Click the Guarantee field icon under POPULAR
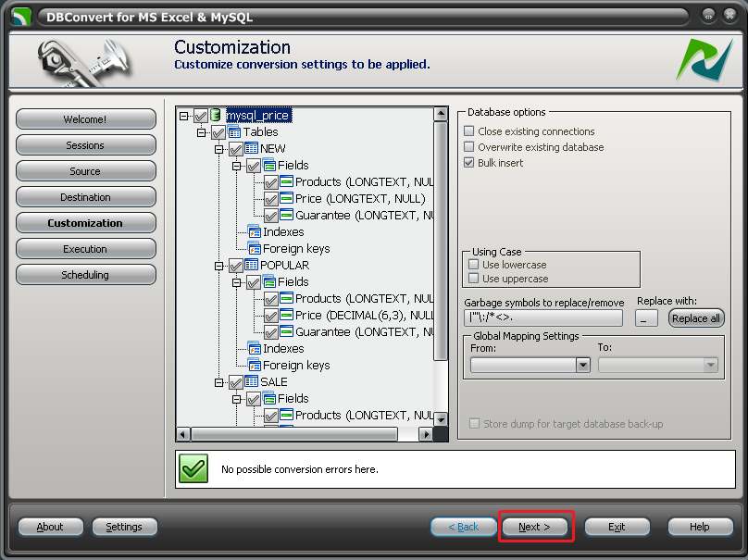Screen dimensions: 748x560 pos(286,331)
